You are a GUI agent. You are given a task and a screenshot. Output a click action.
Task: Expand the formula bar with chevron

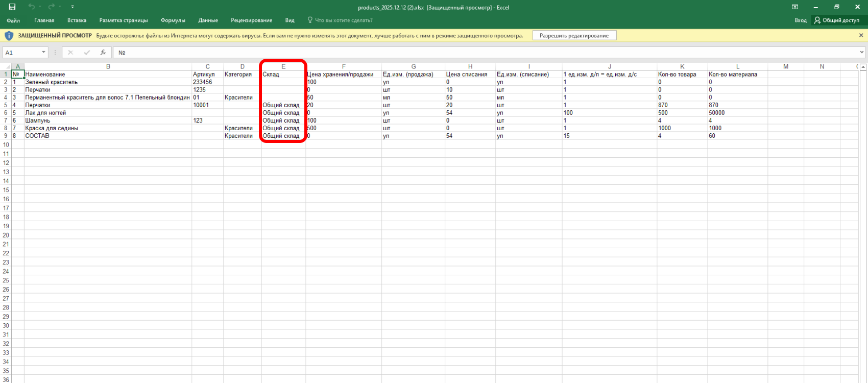[x=862, y=53]
